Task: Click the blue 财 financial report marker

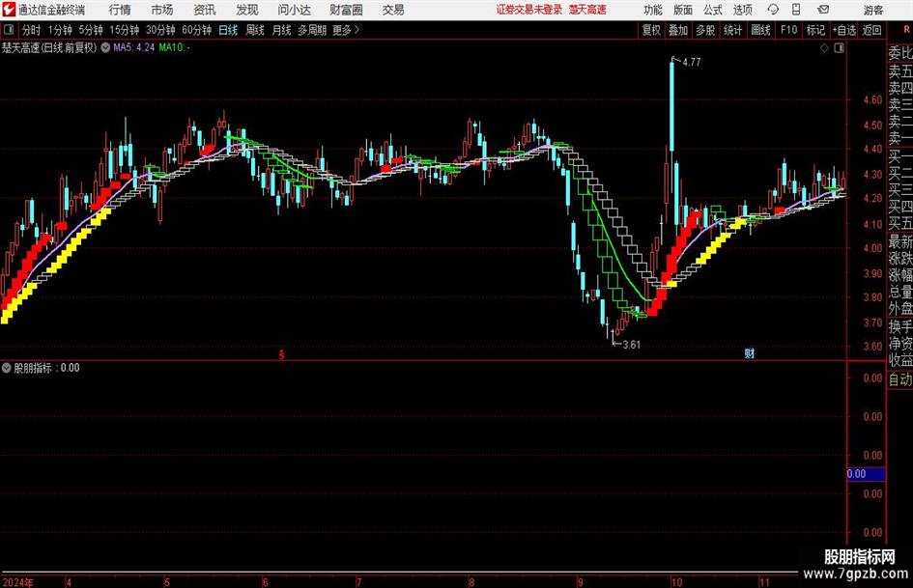Action: tap(750, 353)
